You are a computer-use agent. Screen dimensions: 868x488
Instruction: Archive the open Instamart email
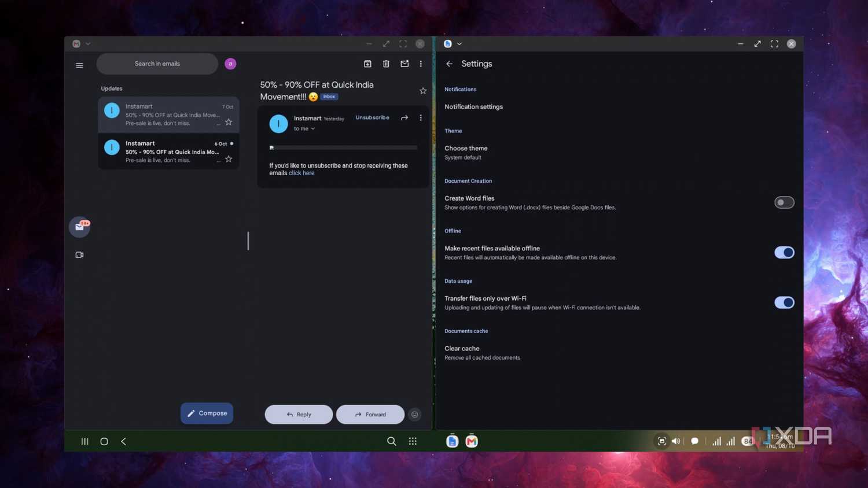point(367,64)
